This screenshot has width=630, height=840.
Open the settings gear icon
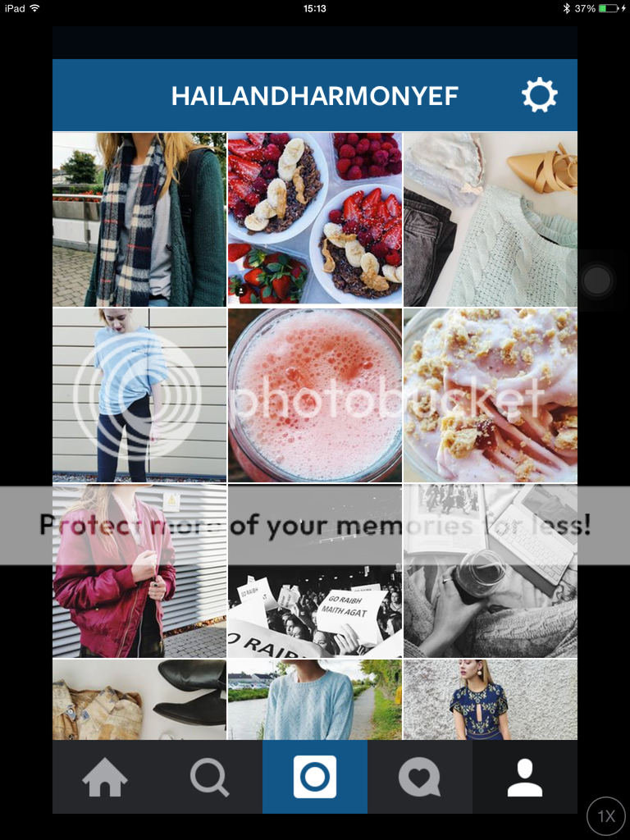[x=540, y=95]
